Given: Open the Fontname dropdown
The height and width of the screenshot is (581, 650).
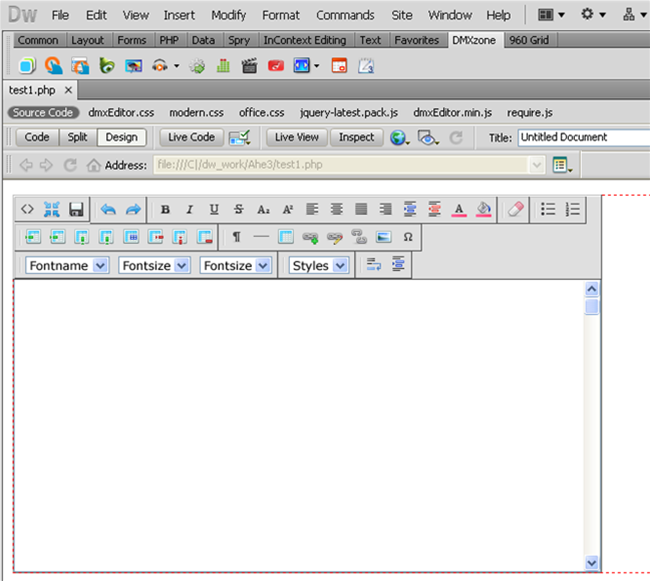Looking at the screenshot, I should pyautogui.click(x=67, y=265).
